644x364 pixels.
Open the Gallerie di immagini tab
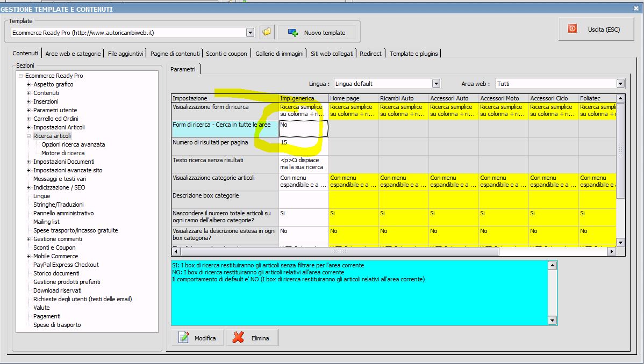280,54
